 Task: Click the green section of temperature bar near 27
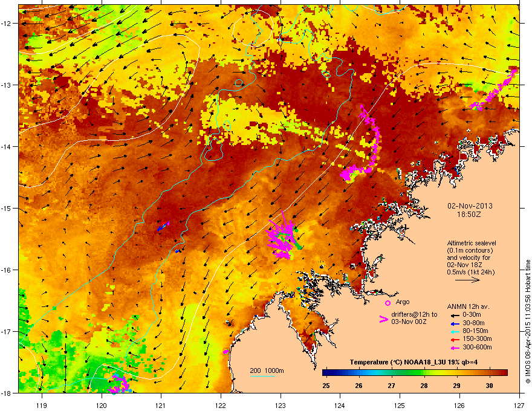(392, 373)
